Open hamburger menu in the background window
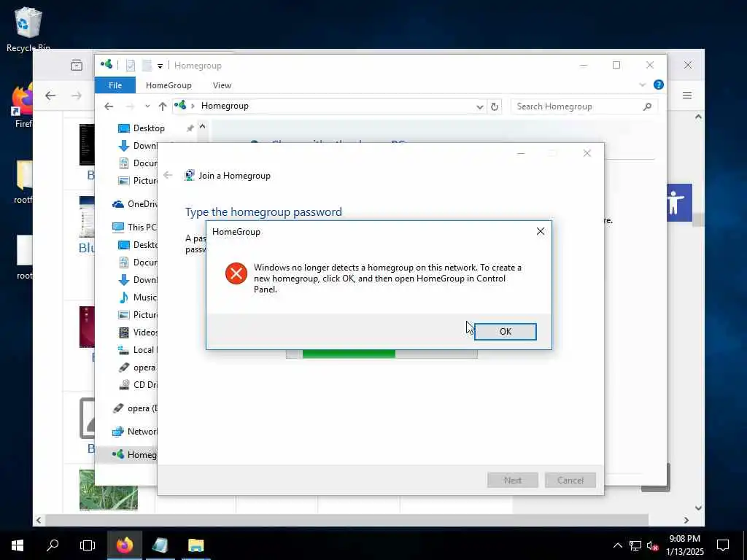Viewport: 747px width, 560px height. [x=687, y=96]
